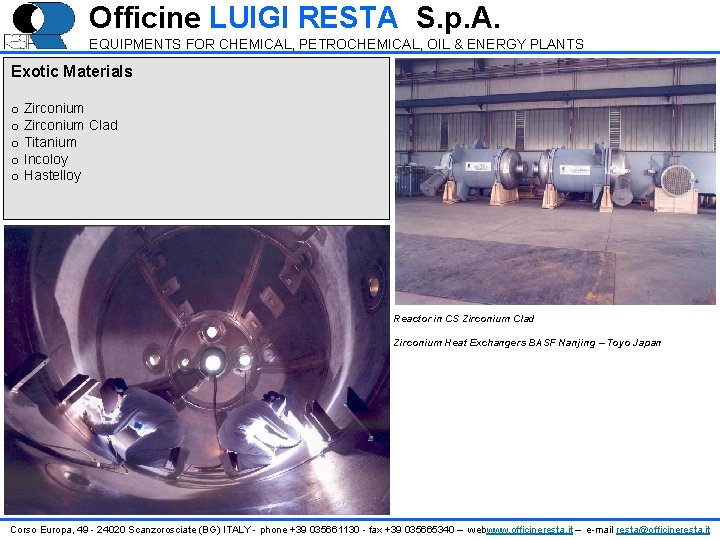Click the 'Zirconium' bullet item
The height and width of the screenshot is (540, 720).
[54, 108]
